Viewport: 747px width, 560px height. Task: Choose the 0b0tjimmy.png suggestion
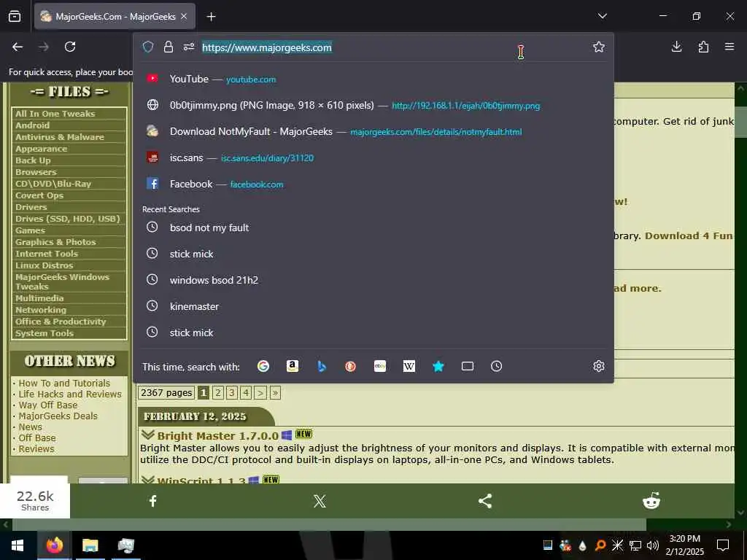(373, 105)
